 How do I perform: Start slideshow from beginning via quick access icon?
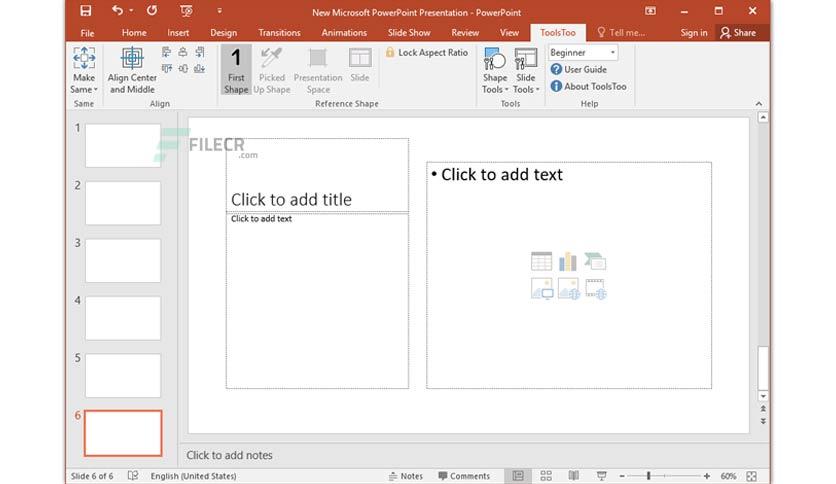pyautogui.click(x=186, y=11)
